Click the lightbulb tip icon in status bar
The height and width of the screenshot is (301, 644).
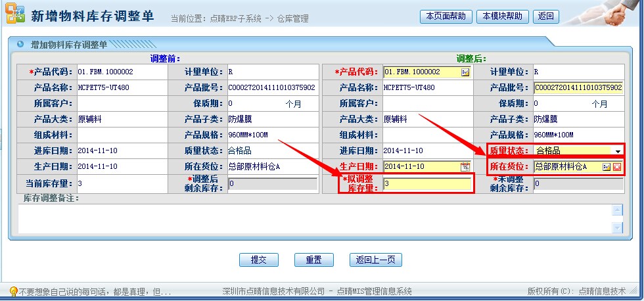[x=12, y=292]
